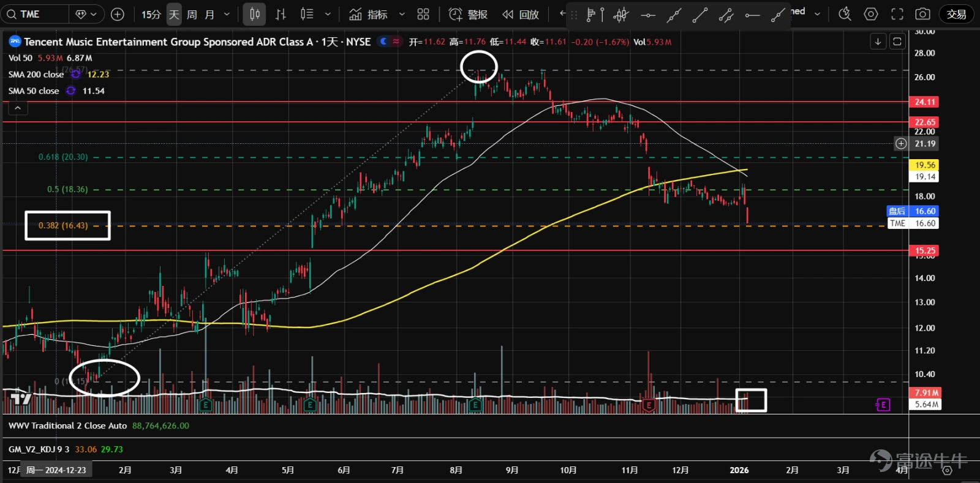Select the 19.56 yellow SMA price label
Image resolution: width=980 pixels, height=483 pixels.
(x=925, y=165)
